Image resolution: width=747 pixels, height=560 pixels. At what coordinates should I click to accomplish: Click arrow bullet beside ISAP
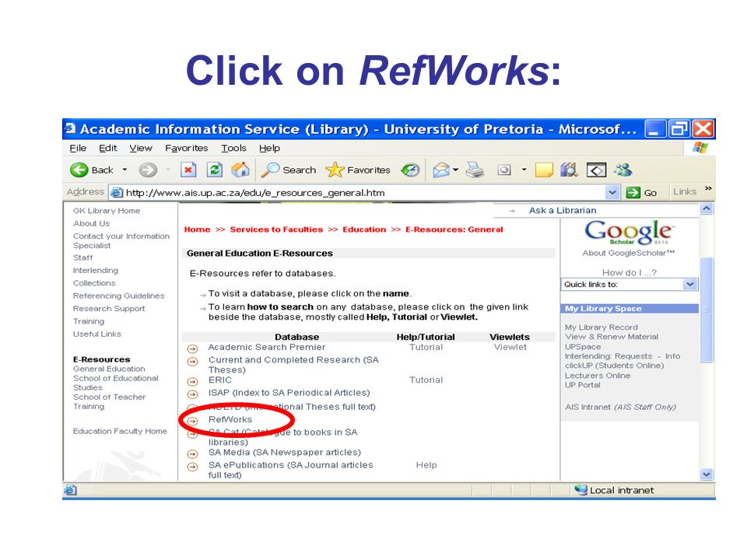point(192,394)
